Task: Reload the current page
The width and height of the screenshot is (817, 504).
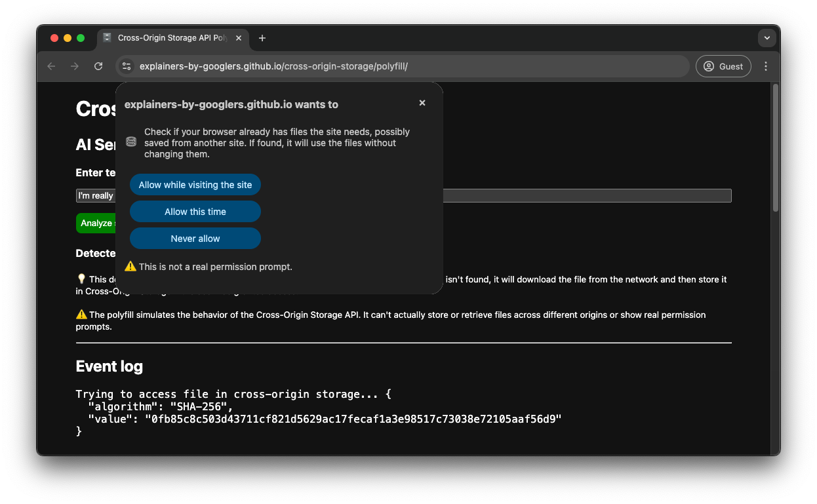Action: 98,66
